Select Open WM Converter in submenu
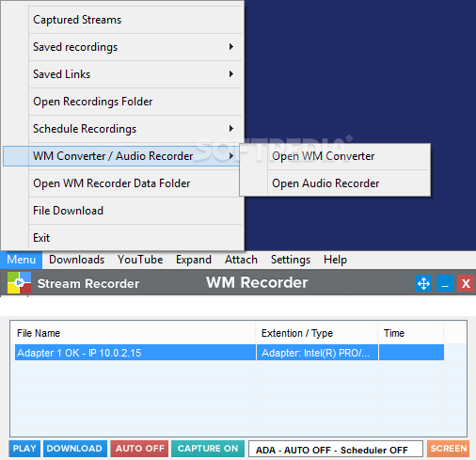Screen dimensions: 476x460 (x=335, y=156)
